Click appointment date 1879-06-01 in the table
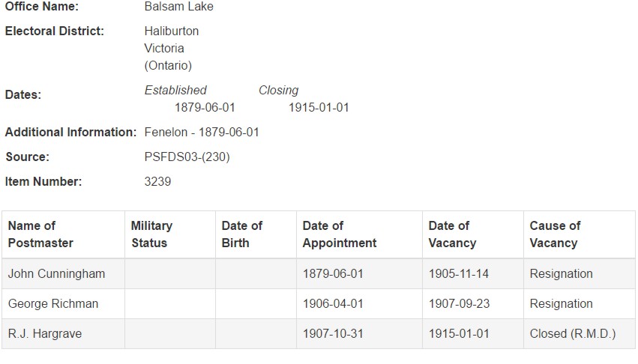 pos(333,274)
